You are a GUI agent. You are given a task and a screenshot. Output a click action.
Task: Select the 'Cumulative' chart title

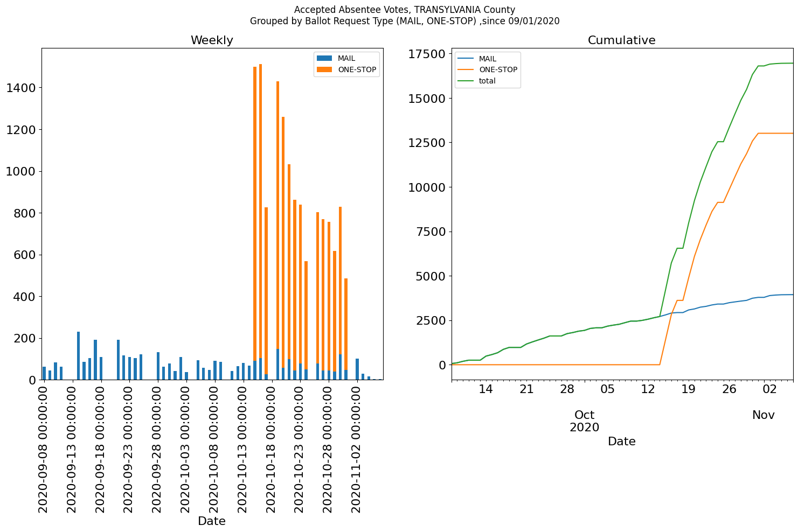622,40
